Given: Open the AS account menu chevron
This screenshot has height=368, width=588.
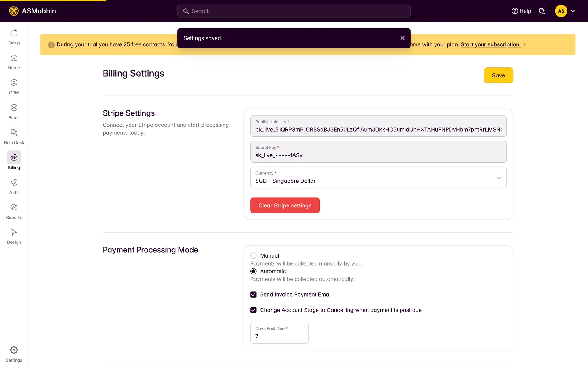Looking at the screenshot, I should 573,11.
